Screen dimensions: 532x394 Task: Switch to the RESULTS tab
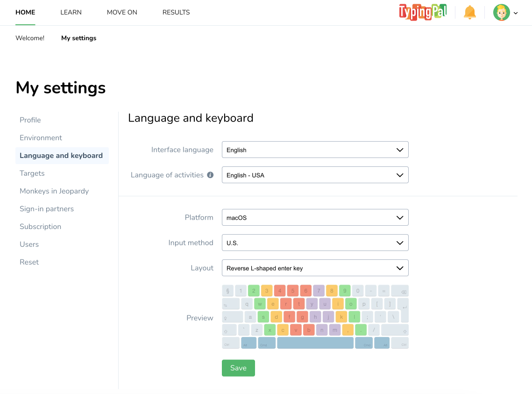click(x=176, y=13)
